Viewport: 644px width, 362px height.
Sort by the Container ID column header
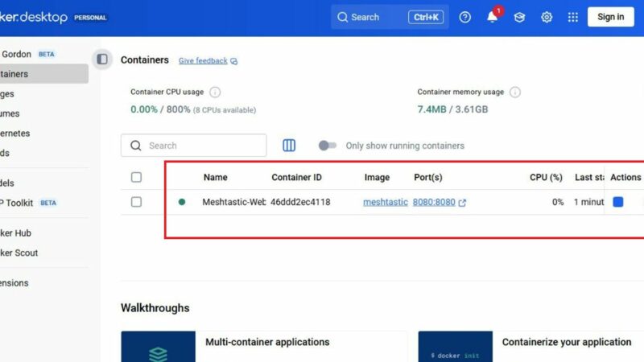pyautogui.click(x=296, y=177)
